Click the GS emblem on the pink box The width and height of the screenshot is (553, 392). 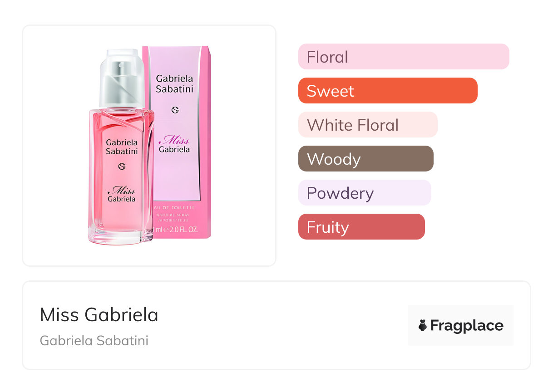tap(175, 110)
